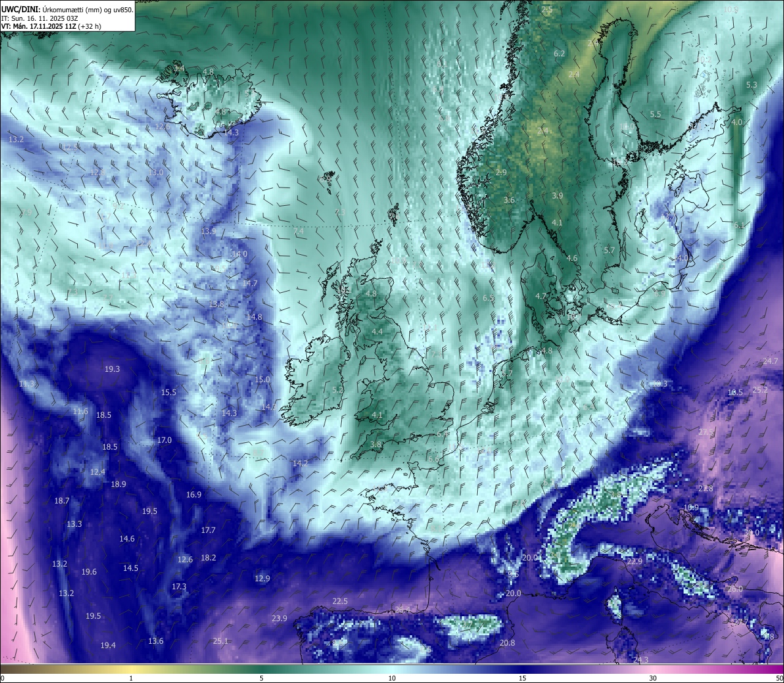Click the 3.8 value label
This screenshot has height=683, width=784.
pos(376,444)
